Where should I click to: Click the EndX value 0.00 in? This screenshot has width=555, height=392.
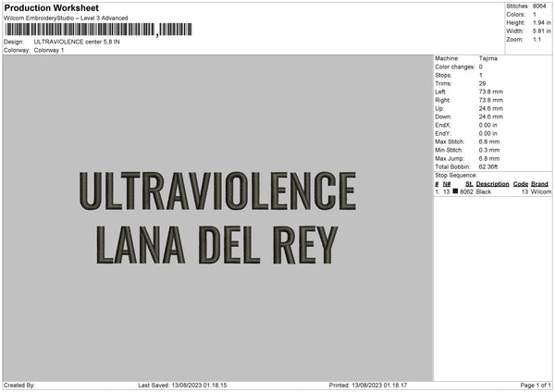pyautogui.click(x=487, y=125)
